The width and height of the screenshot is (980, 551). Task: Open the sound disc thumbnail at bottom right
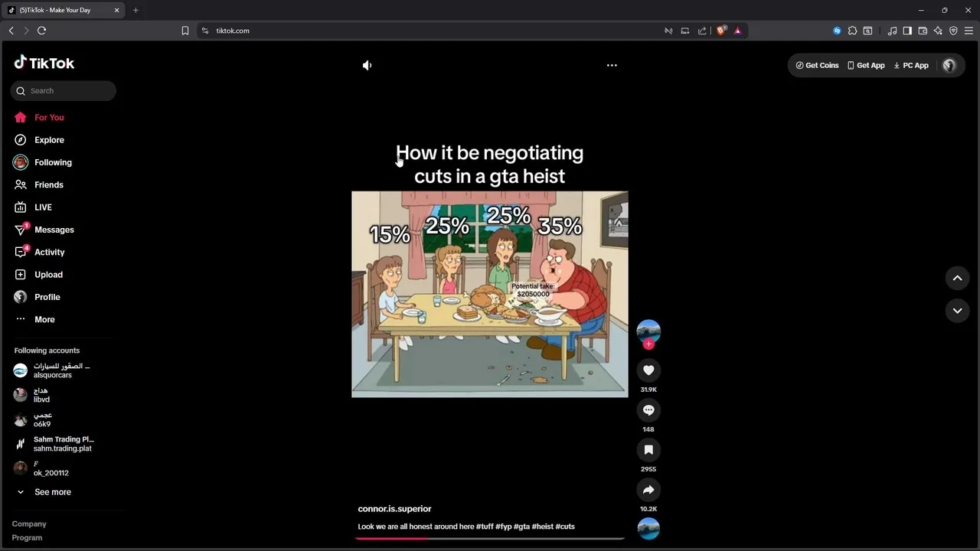click(648, 529)
